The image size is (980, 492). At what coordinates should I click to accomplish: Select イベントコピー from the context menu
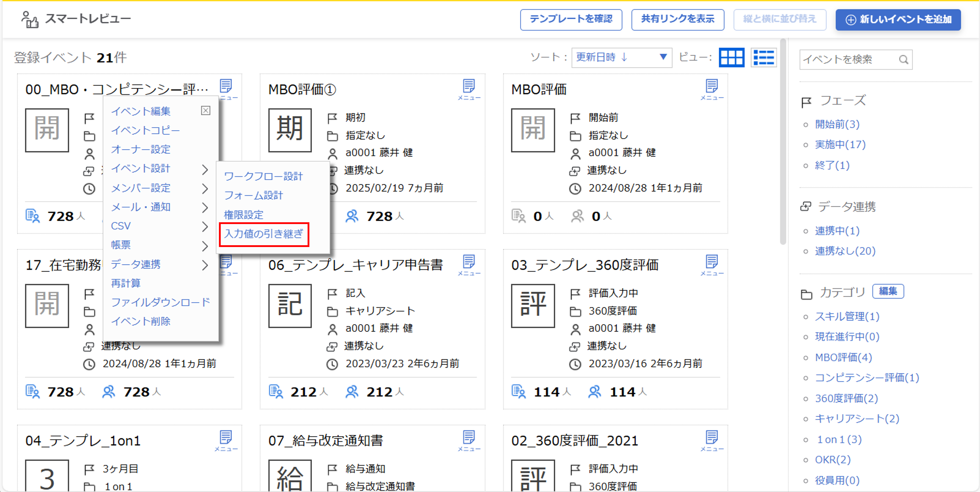pos(145,130)
